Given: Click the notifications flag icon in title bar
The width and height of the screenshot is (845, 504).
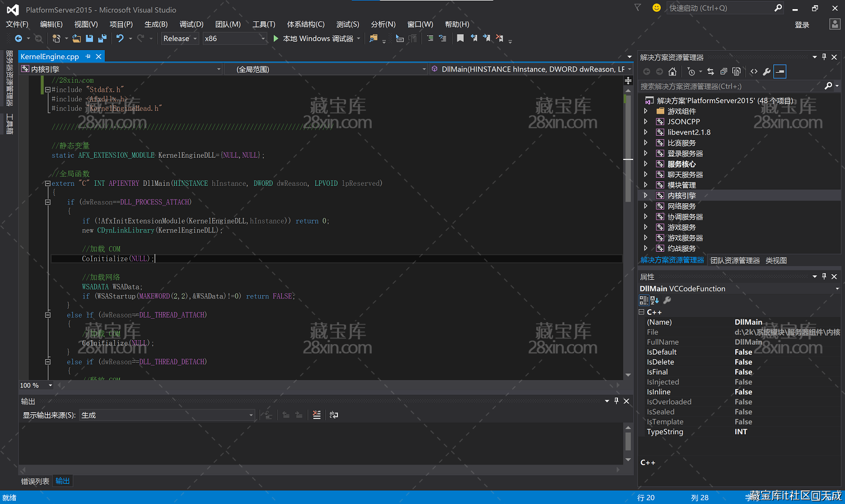Looking at the screenshot, I should point(638,8).
